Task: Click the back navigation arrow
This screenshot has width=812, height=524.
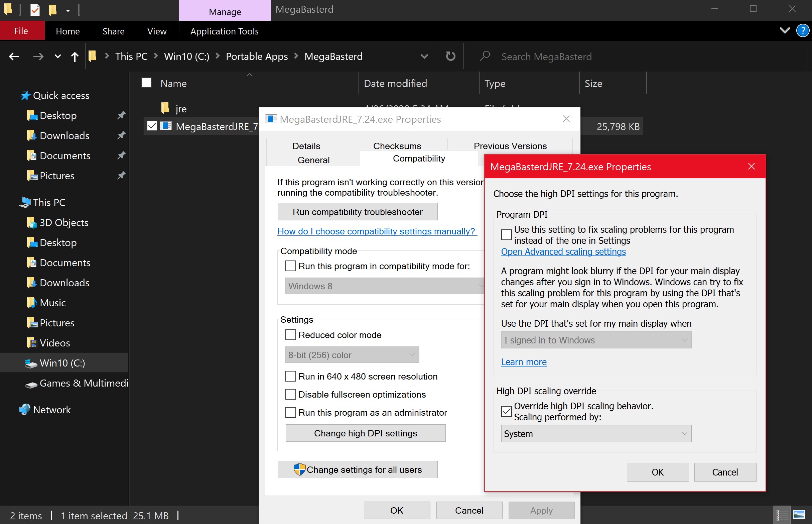Action: tap(14, 57)
